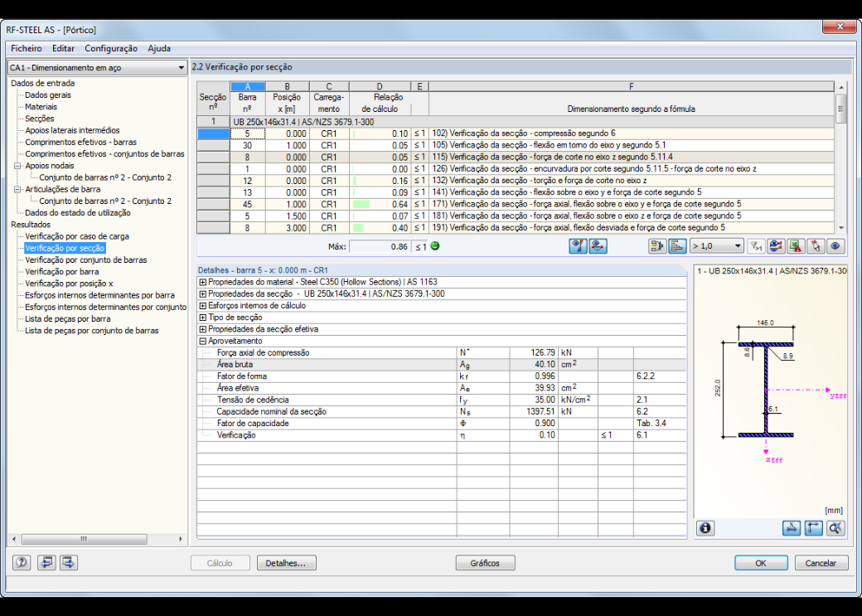Go to previous table with left arrow icon

click(46, 562)
